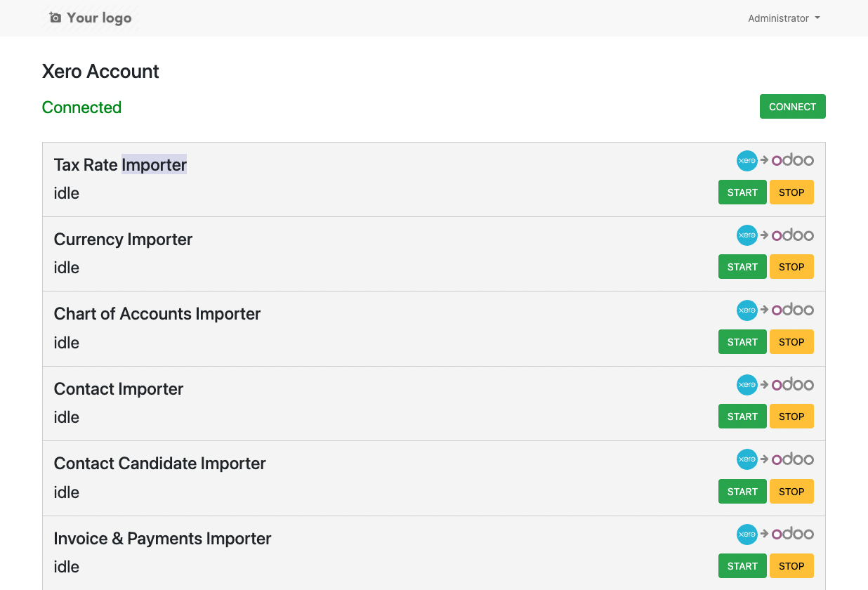Start the Currency Importer
This screenshot has height=590, width=868.
(x=742, y=267)
